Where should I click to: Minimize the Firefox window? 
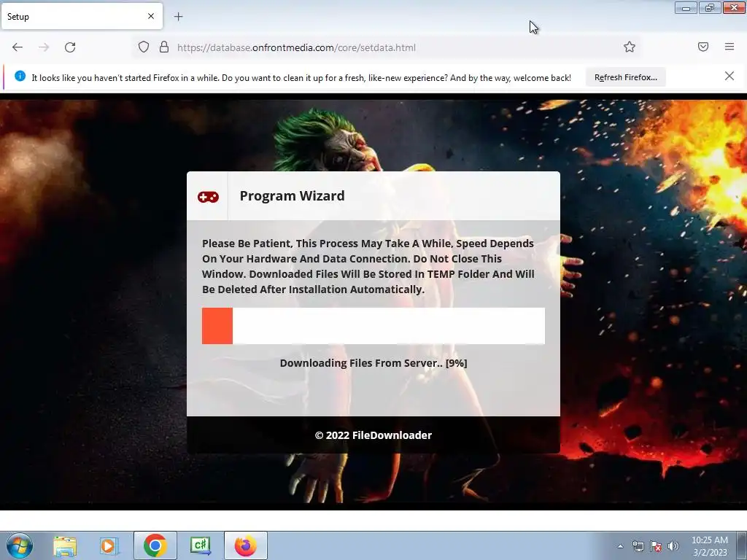[686, 7]
